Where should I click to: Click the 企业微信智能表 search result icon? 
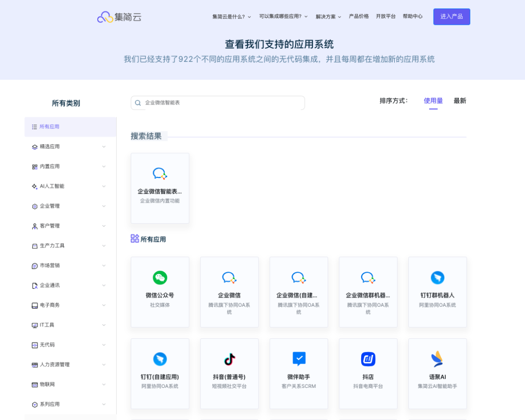[x=160, y=174]
